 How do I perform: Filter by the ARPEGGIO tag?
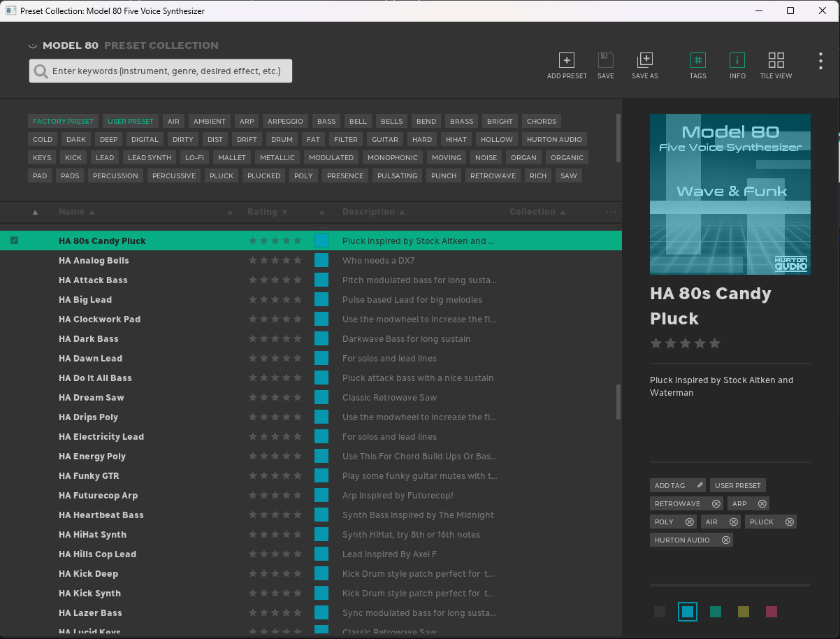(285, 121)
